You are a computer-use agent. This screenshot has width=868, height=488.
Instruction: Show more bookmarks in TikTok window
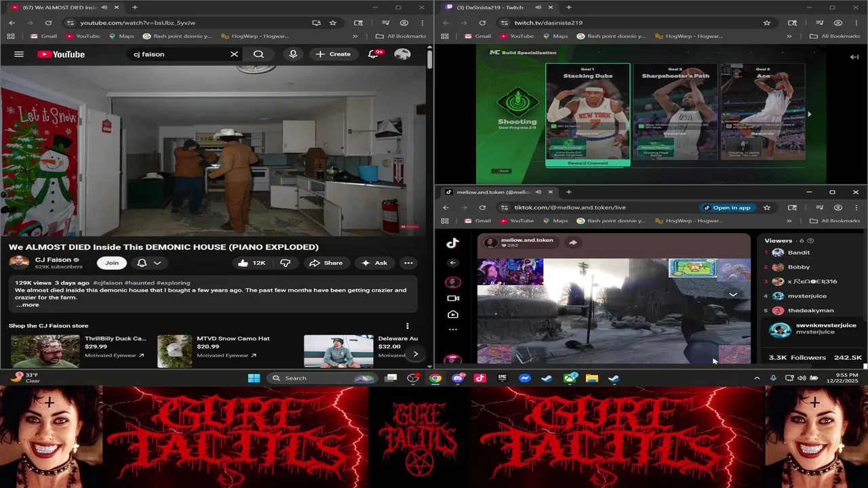789,221
